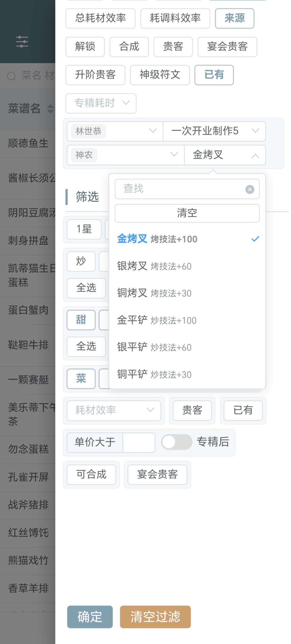Toggle the 甜 flavor filter off
The image size is (291, 644).
tap(81, 320)
